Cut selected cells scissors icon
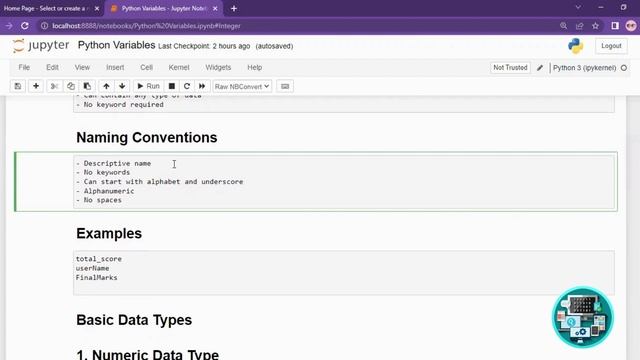The height and width of the screenshot is (360, 640). (x=54, y=86)
